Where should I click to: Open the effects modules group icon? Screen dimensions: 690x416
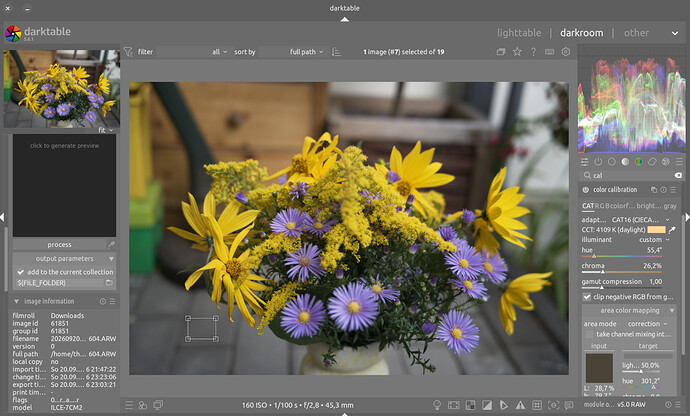tap(666, 162)
